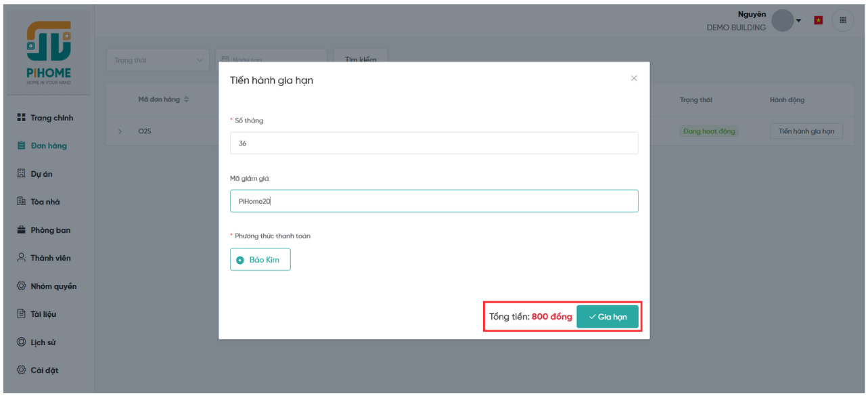Focus the Mã giảm giá input field
The image size is (868, 396).
[434, 201]
